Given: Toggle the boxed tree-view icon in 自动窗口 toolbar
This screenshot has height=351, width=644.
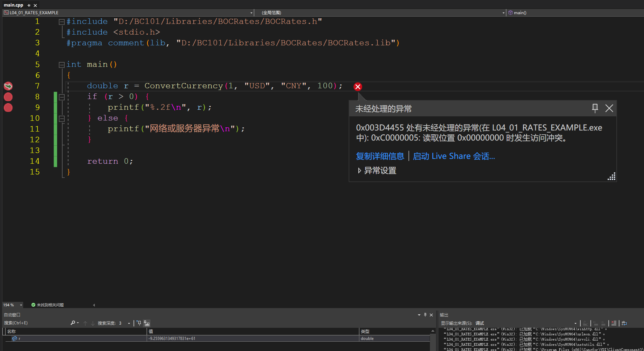Looking at the screenshot, I should [x=147, y=323].
